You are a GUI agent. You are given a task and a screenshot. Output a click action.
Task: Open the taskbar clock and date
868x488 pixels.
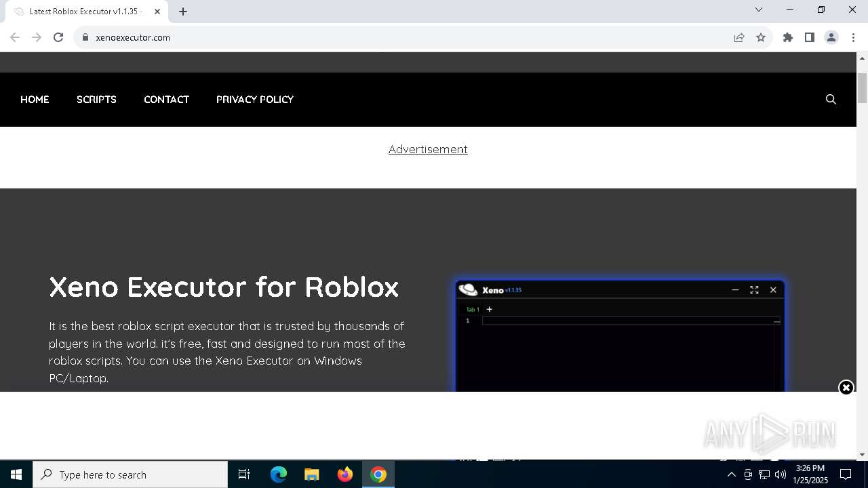tap(810, 474)
